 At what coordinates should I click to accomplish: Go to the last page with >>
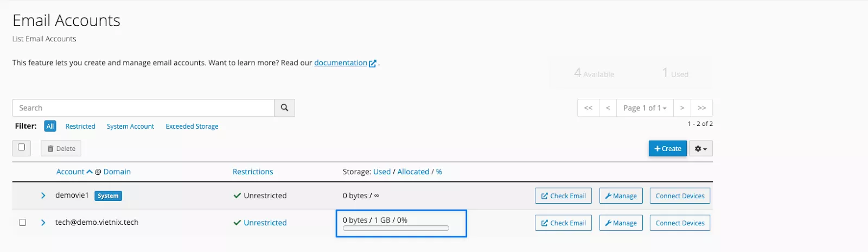[701, 108]
